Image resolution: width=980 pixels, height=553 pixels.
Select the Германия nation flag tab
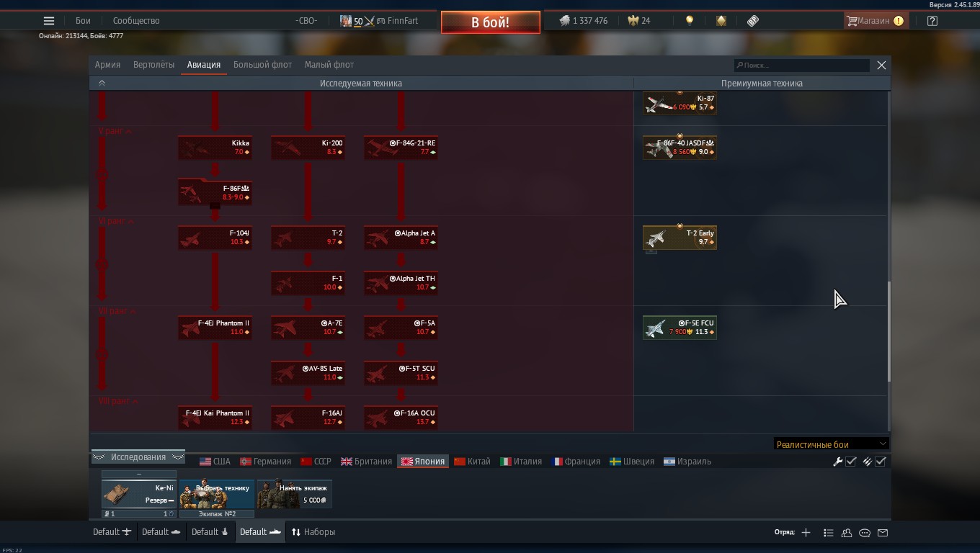point(265,462)
